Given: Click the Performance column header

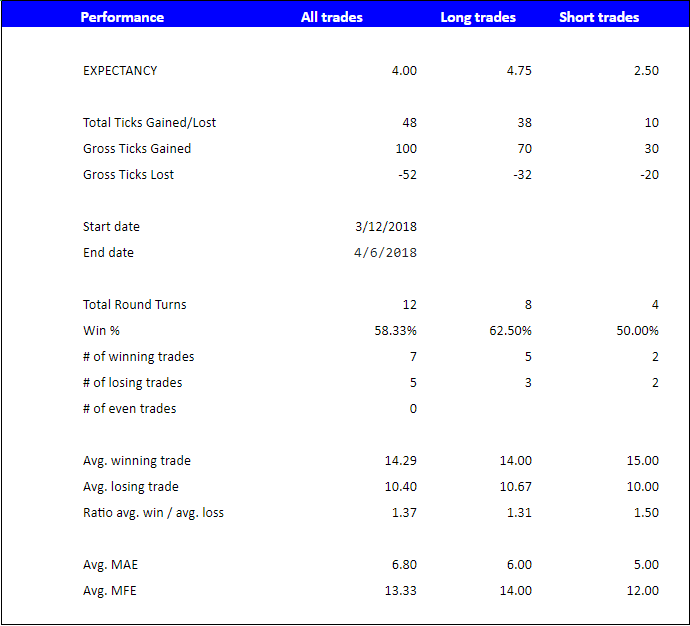Looking at the screenshot, I should click(122, 17).
